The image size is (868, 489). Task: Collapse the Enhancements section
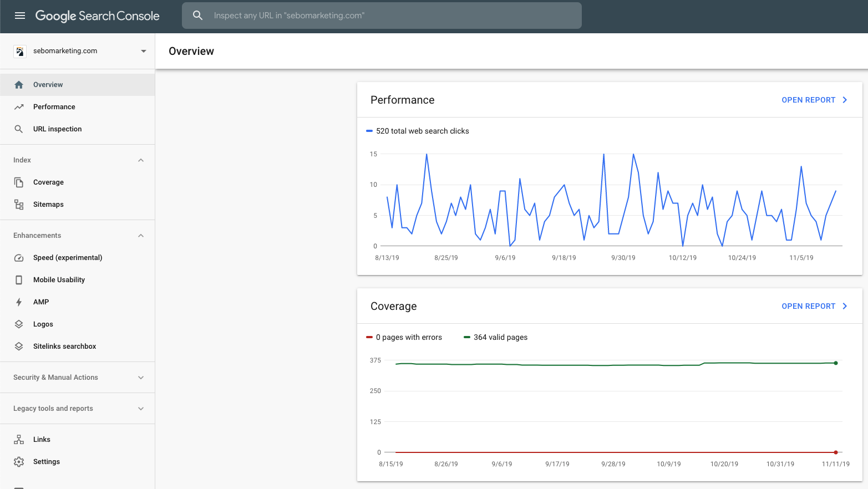coord(141,236)
